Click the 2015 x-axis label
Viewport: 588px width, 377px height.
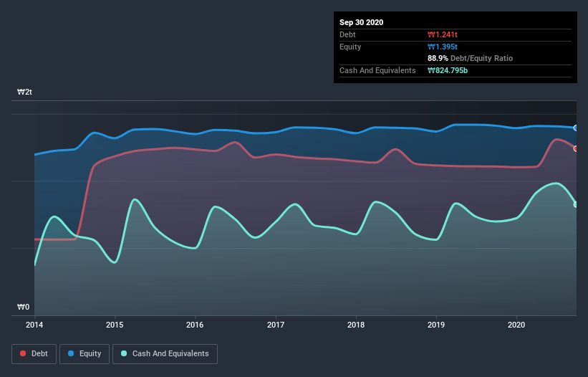(115, 325)
